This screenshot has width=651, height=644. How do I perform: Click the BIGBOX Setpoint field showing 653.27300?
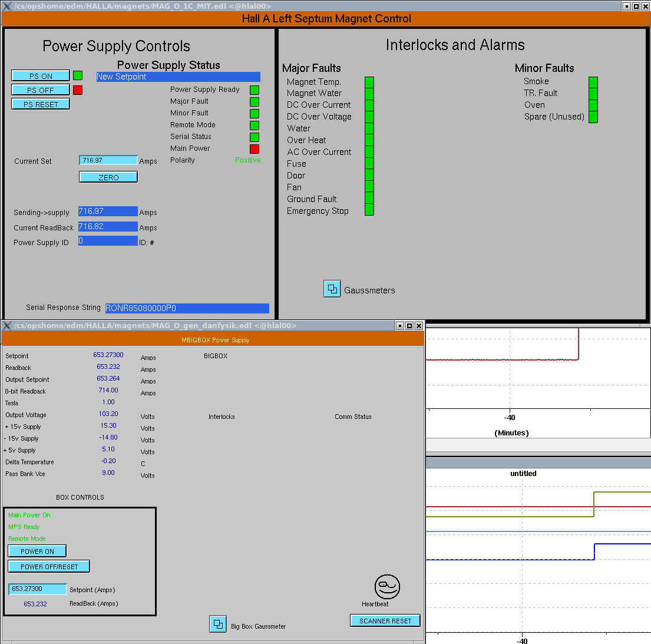[x=38, y=589]
